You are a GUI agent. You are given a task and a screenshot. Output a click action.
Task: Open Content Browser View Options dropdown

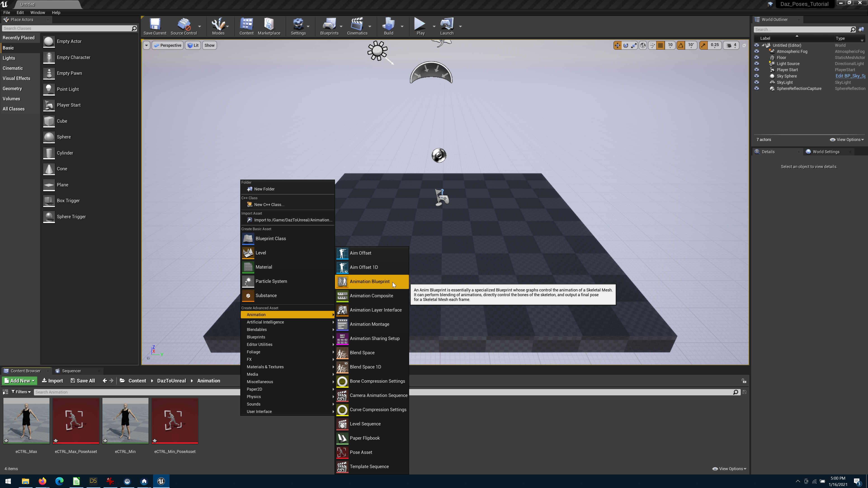tap(729, 469)
